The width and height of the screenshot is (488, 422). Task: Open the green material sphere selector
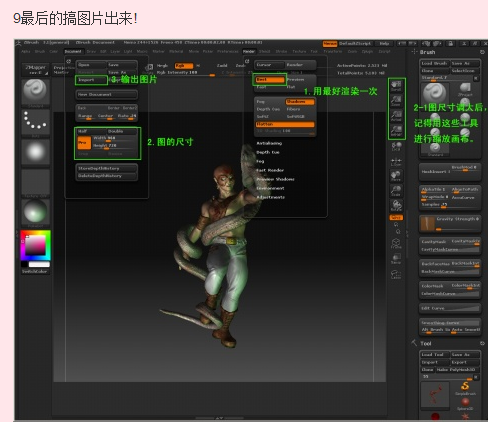(x=36, y=212)
